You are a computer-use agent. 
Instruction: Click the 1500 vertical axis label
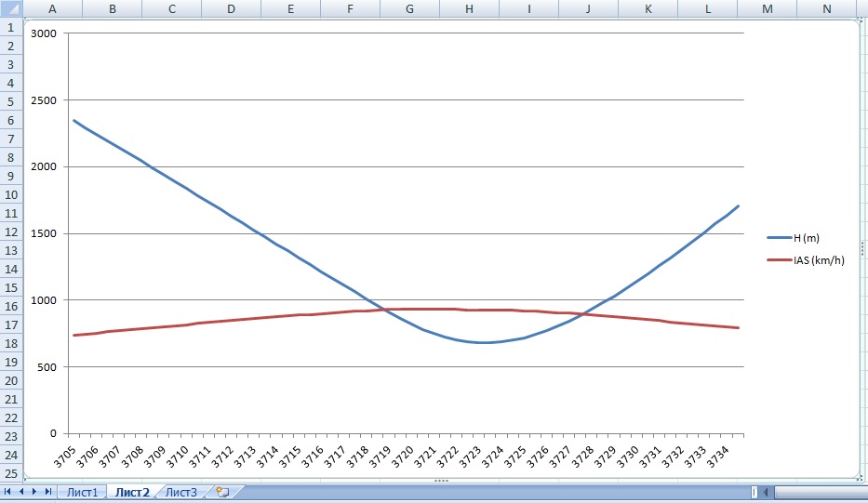pyautogui.click(x=43, y=233)
